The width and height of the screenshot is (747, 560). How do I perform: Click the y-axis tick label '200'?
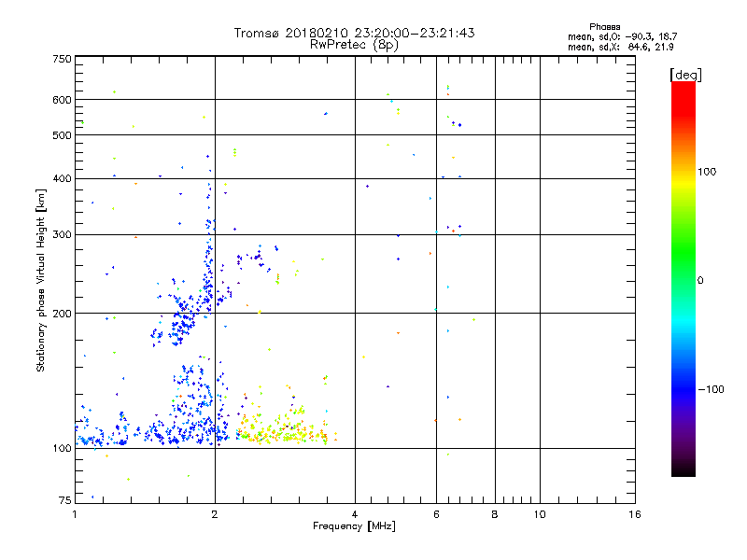(62, 314)
